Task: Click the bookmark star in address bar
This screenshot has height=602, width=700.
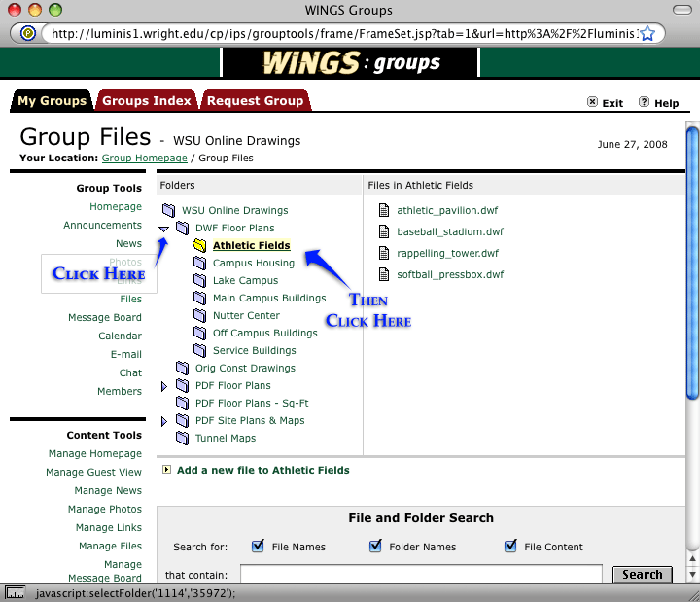Action: point(647,33)
